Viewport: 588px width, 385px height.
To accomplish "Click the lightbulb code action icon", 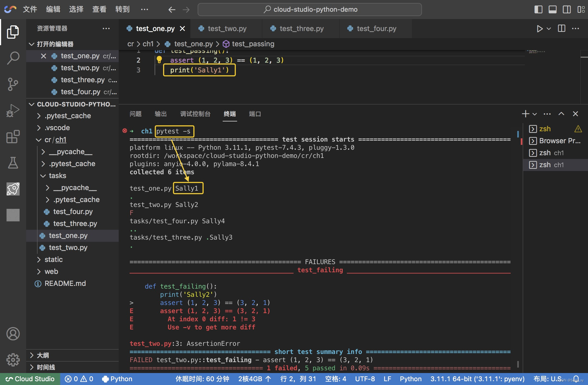I will tap(159, 59).
